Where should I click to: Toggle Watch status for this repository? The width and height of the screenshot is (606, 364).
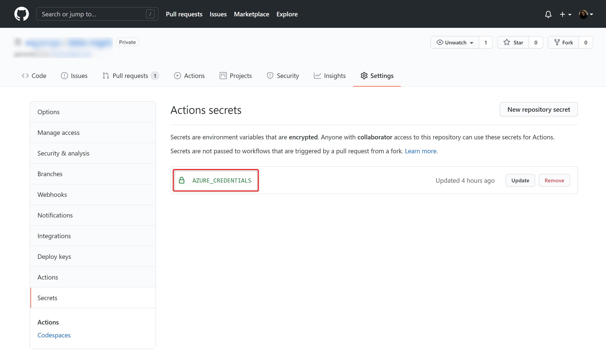pos(454,42)
